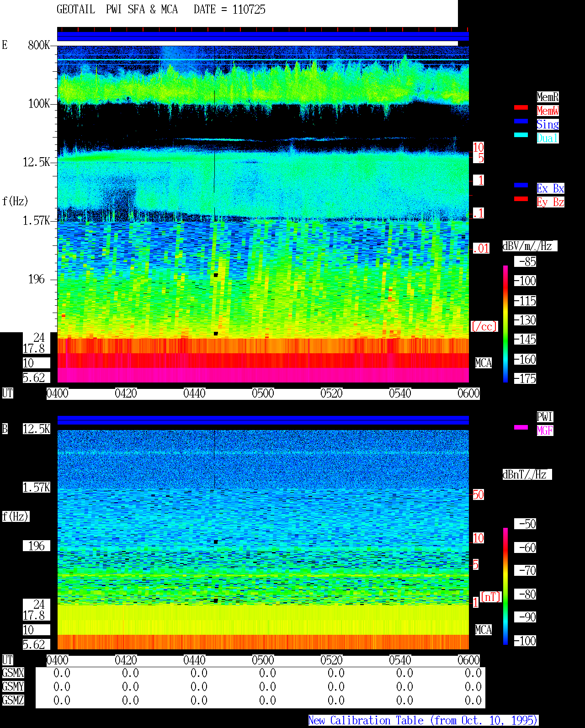Image resolution: width=585 pixels, height=728 pixels.
Task: Click the blue mode bar above B spectrogram
Action: point(263,420)
